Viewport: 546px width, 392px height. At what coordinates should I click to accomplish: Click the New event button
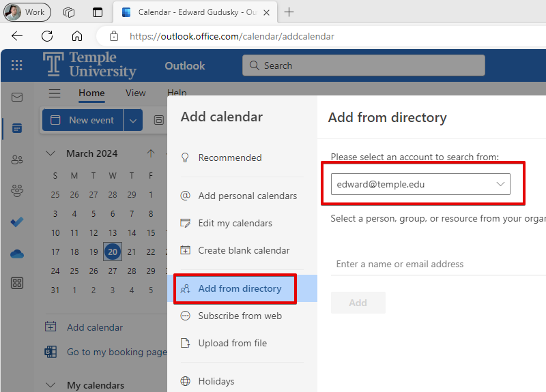[83, 121]
